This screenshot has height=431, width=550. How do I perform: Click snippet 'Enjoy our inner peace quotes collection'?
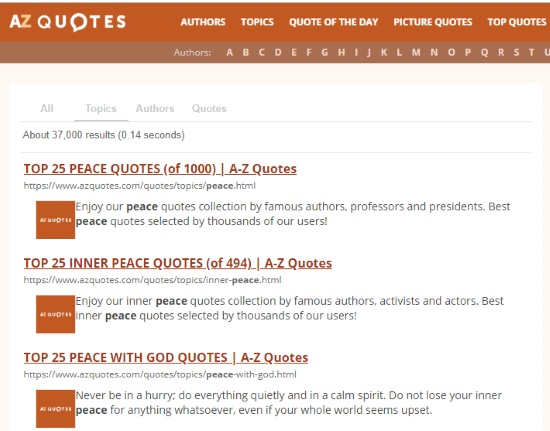coord(290,308)
